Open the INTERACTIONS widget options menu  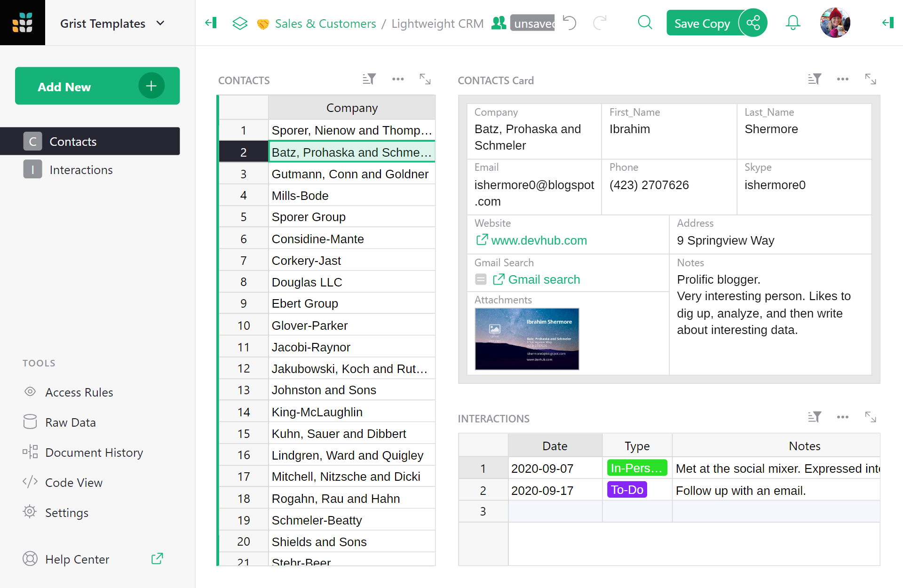tap(843, 417)
